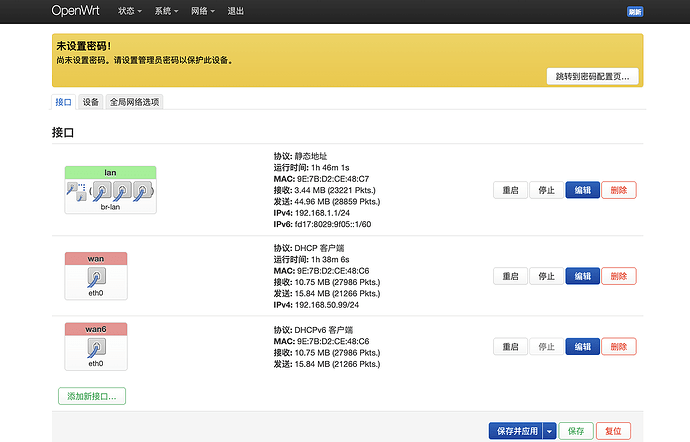The width and height of the screenshot is (690, 442).
Task: Click 重启 for the wan interface
Action: [x=510, y=276]
